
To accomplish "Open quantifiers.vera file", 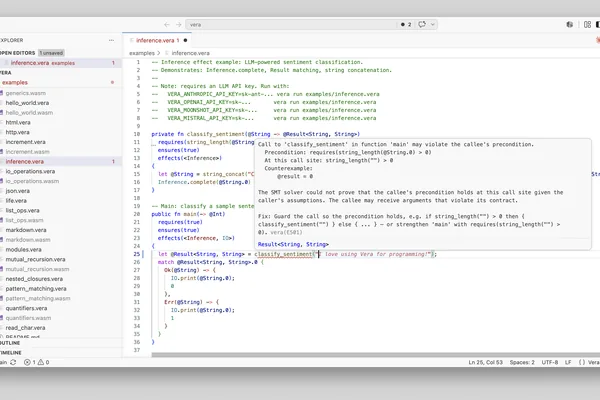I will (x=26, y=308).
